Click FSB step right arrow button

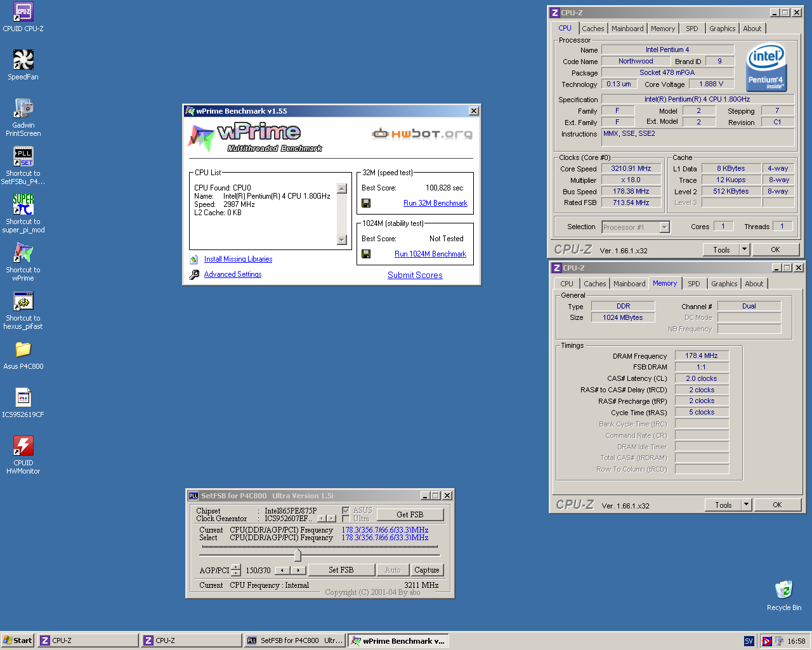point(299,570)
